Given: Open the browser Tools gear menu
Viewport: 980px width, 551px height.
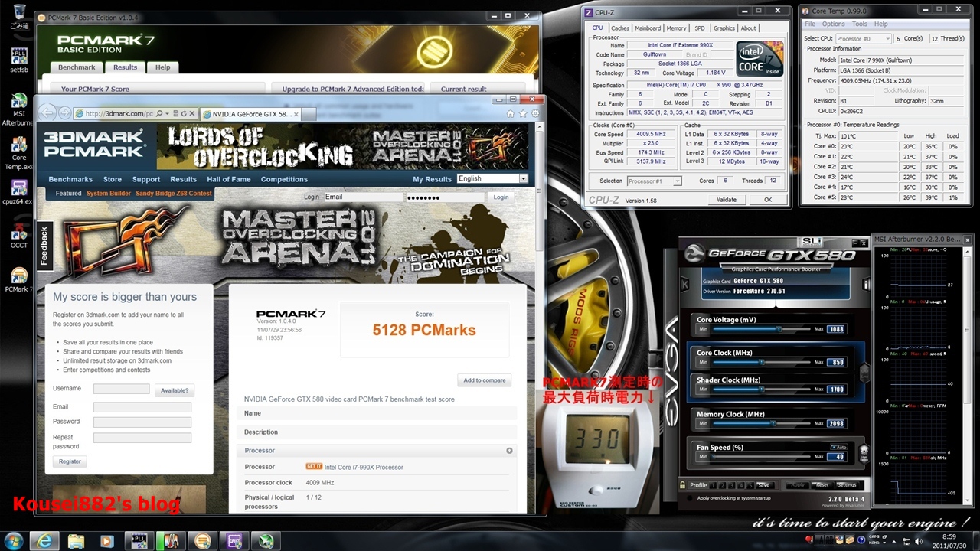Looking at the screenshot, I should (534, 114).
